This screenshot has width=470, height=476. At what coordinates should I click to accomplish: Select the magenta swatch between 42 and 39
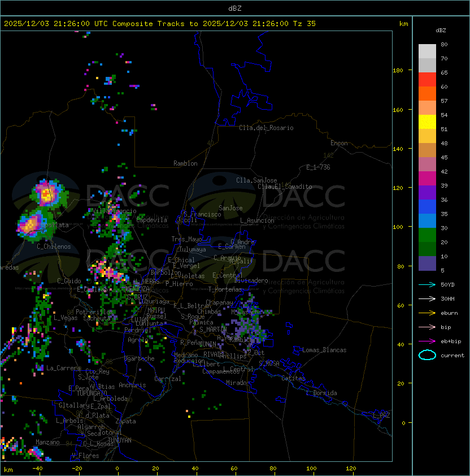click(x=427, y=178)
